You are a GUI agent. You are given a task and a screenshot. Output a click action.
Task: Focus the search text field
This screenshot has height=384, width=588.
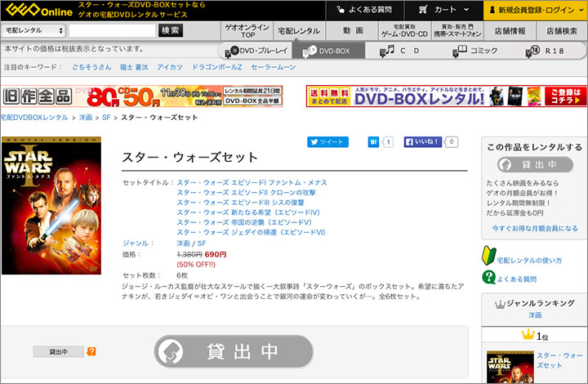(x=112, y=30)
